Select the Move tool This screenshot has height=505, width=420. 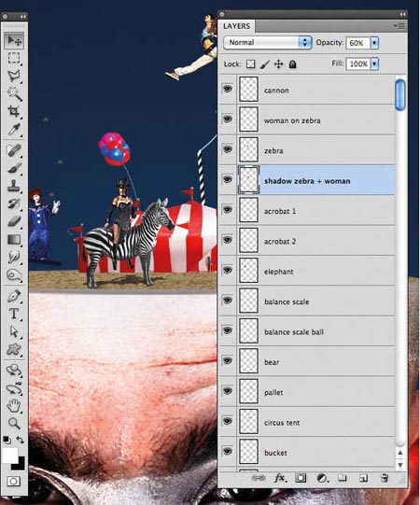coord(14,40)
